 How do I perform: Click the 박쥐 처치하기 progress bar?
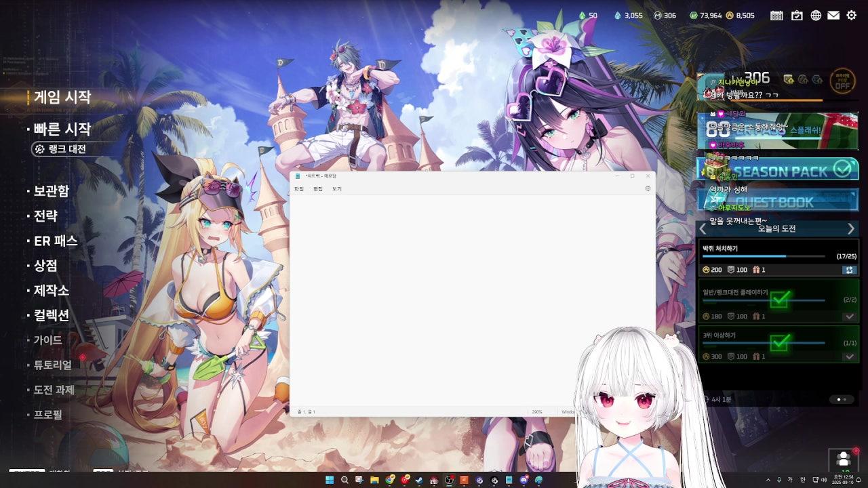coord(764,257)
